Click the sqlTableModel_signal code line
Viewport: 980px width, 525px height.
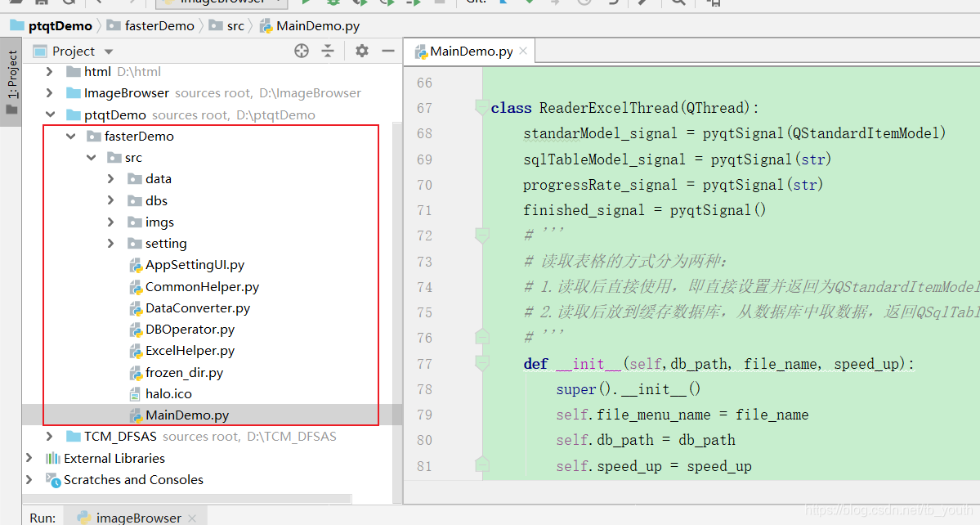point(677,159)
